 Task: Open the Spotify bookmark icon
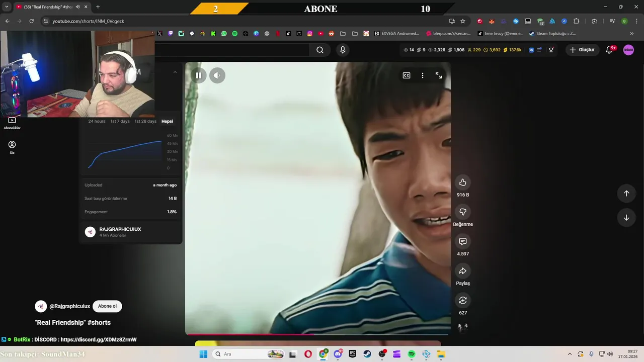coord(234,34)
